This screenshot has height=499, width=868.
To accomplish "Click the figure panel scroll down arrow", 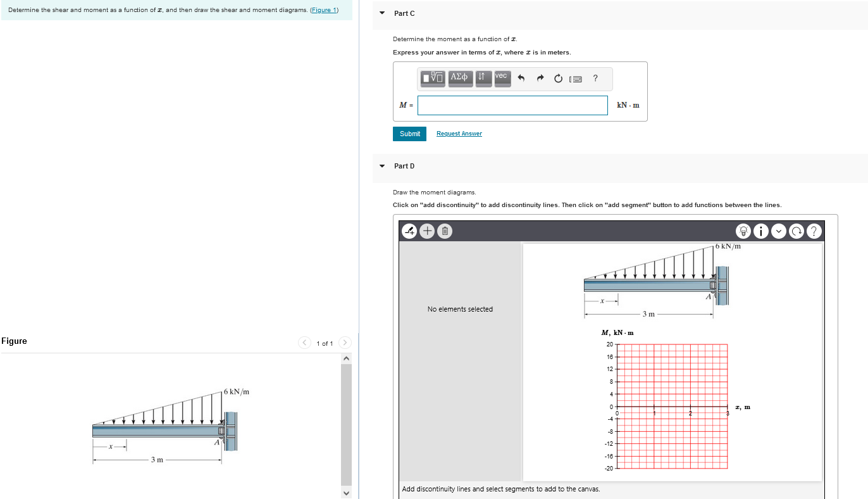I will pos(346,493).
